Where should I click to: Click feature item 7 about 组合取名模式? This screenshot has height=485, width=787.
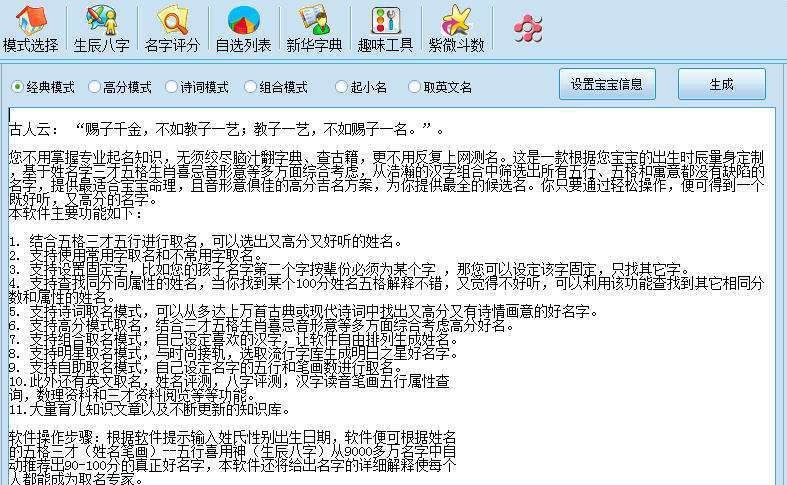tap(234, 340)
